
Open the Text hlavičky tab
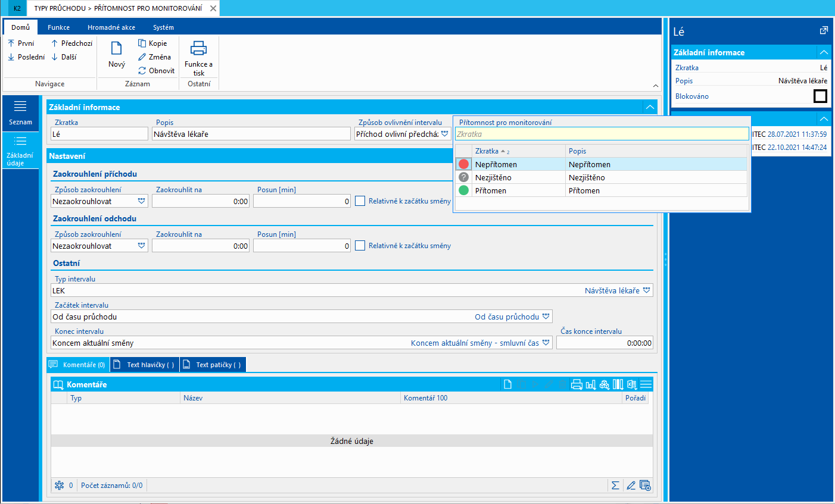point(145,365)
